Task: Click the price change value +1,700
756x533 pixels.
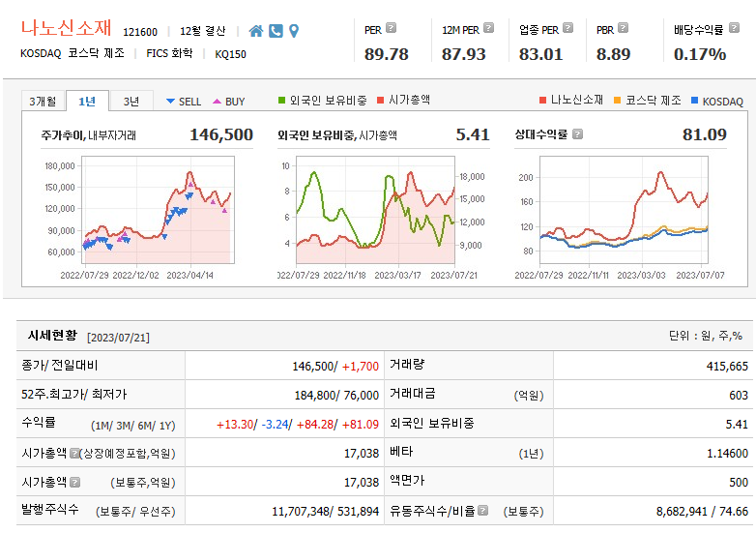Action: click(361, 366)
